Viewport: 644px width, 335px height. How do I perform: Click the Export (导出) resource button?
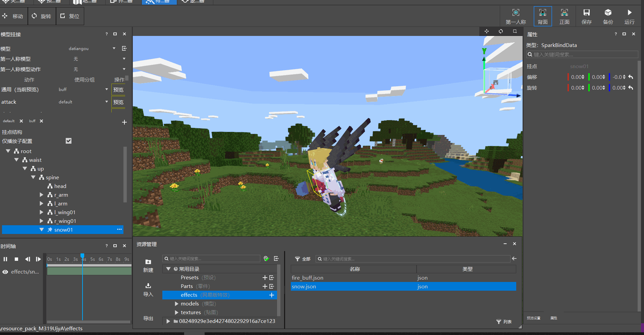coord(148,318)
